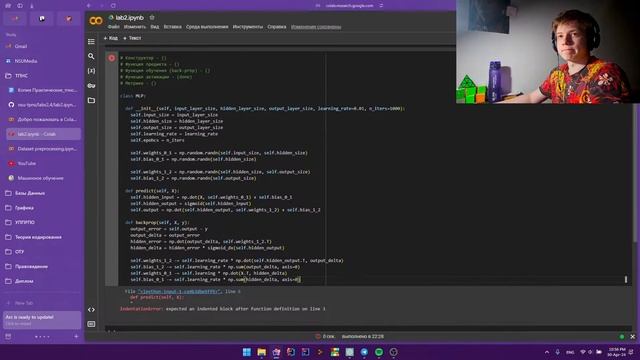640x360 pixels.
Task: Switch Arc space via bottom dots
Action: 42,337
